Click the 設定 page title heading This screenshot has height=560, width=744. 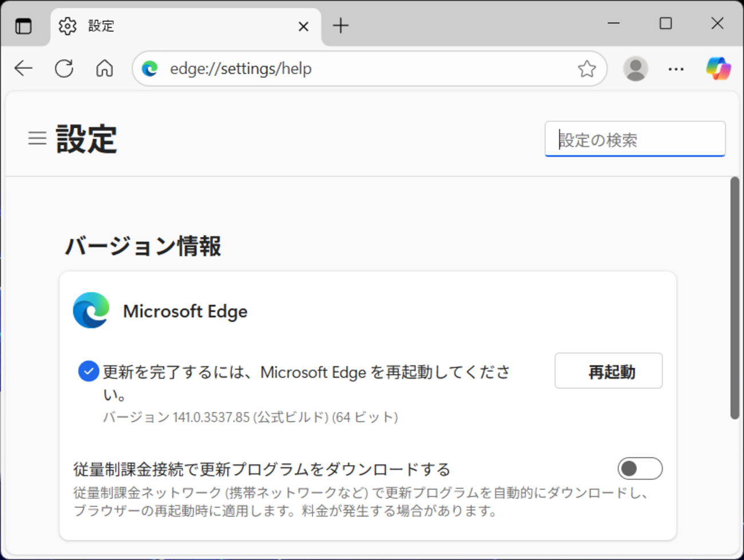86,138
